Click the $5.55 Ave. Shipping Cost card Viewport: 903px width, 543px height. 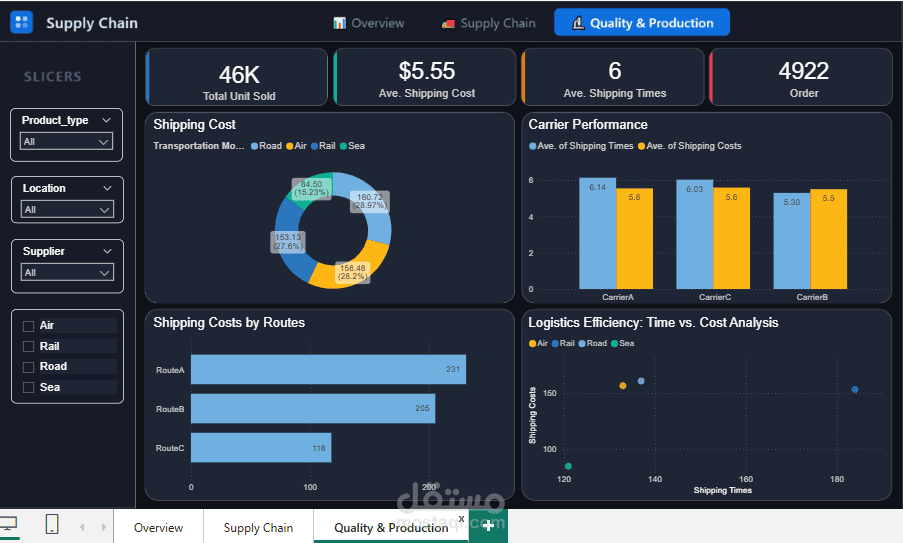point(424,77)
